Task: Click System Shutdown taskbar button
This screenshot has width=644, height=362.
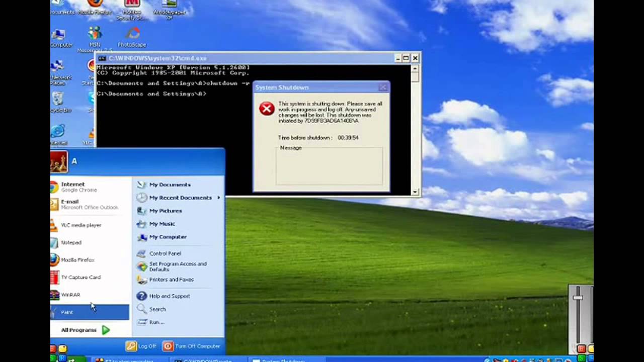Action: click(284, 359)
